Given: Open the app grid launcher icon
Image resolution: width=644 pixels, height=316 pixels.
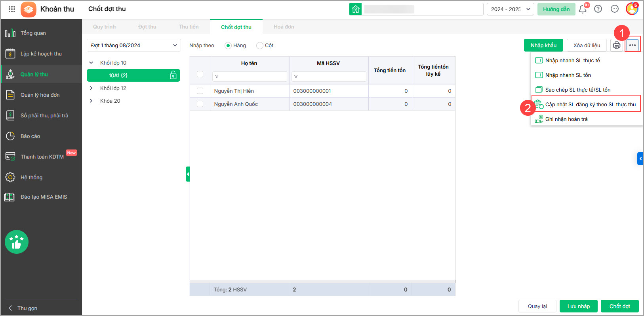Looking at the screenshot, I should click(x=12, y=9).
